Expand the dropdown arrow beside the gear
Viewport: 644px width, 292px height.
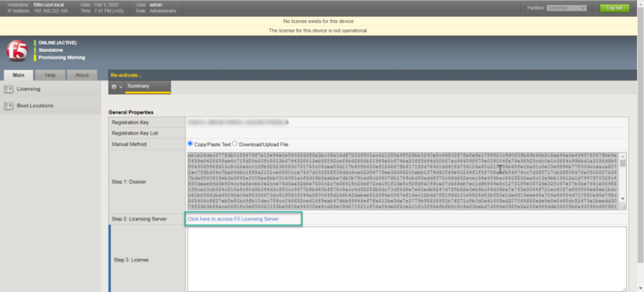point(120,87)
